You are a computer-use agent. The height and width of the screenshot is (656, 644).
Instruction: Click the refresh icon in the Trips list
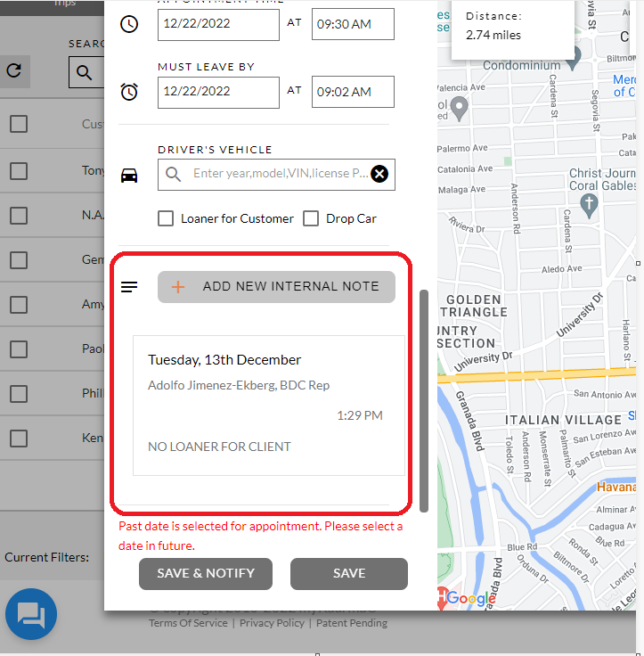point(14,70)
